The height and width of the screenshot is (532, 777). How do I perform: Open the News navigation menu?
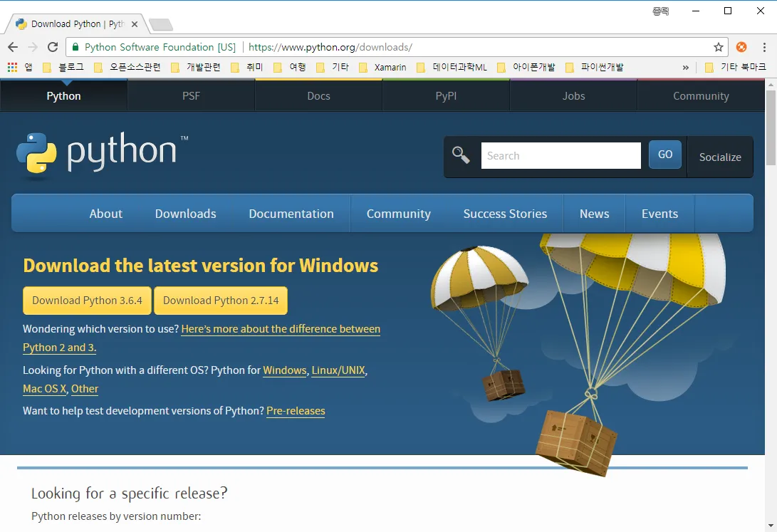point(594,214)
